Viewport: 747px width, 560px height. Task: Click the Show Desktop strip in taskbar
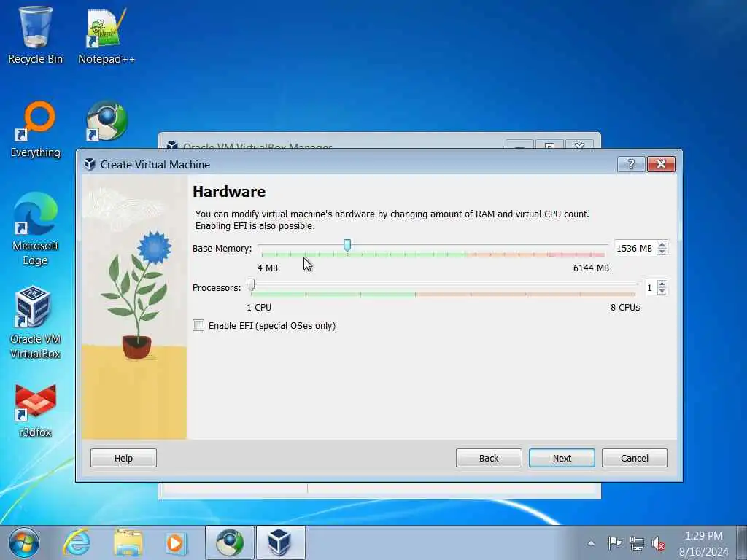coord(742,542)
